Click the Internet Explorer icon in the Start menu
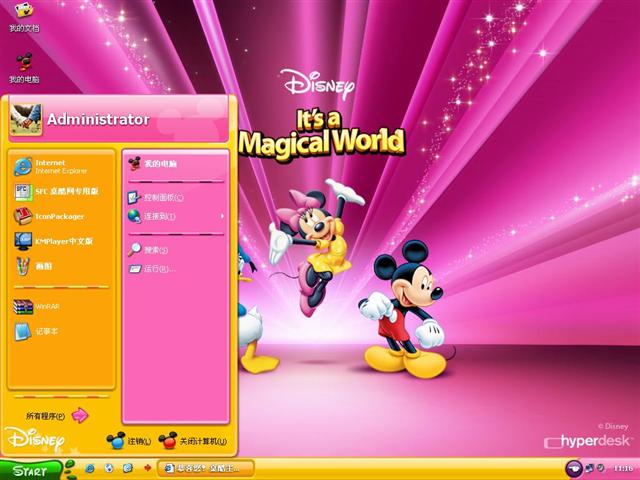The height and width of the screenshot is (480, 640). click(23, 167)
